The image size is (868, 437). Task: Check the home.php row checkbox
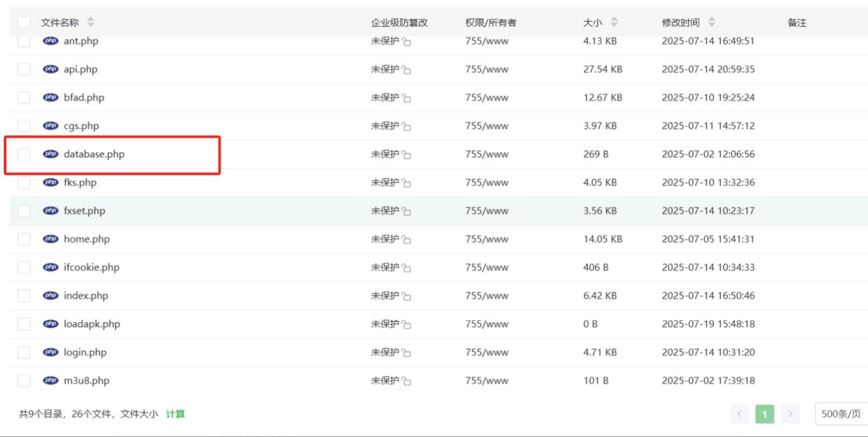[x=24, y=239]
